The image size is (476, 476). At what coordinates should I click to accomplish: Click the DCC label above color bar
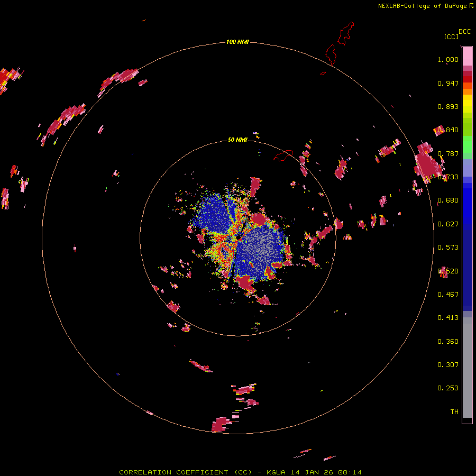pos(465,32)
